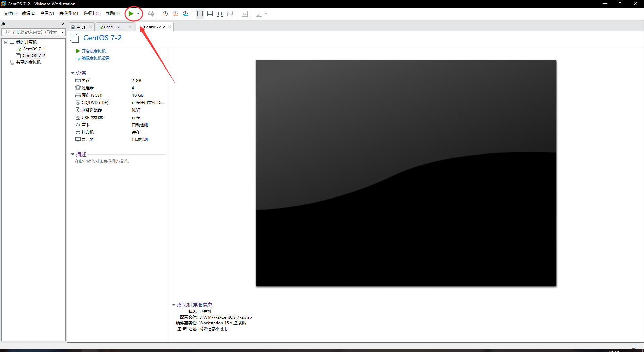Collapse the 设备 section triangle
The image size is (644, 352).
tap(72, 73)
